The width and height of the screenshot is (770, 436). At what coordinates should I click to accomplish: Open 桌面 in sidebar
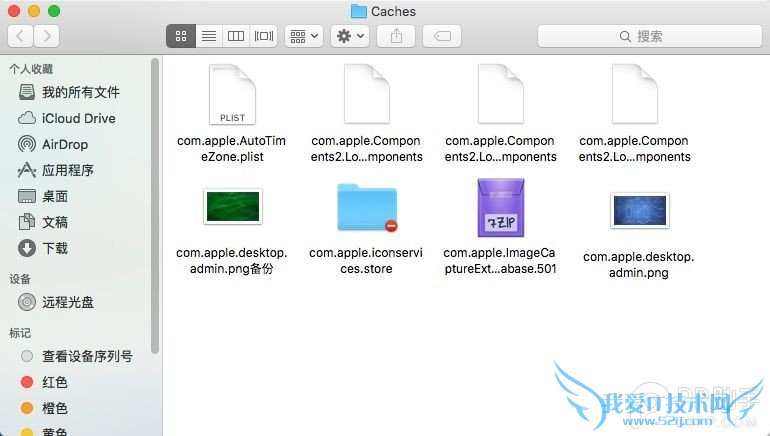click(x=55, y=196)
